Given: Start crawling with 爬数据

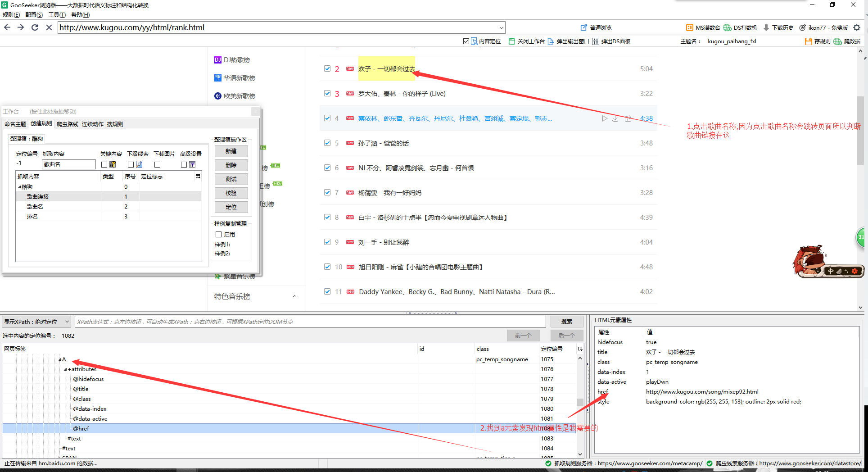Looking at the screenshot, I should [847, 41].
